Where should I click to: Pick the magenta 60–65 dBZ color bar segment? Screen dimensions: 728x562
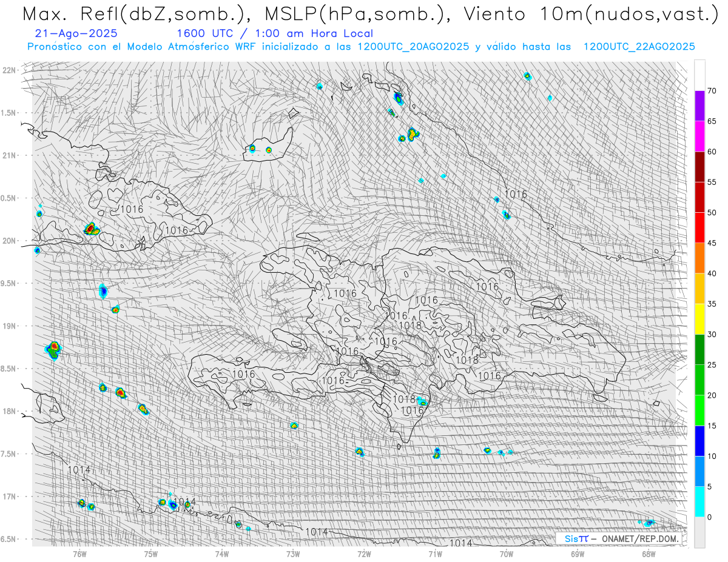[x=699, y=136]
